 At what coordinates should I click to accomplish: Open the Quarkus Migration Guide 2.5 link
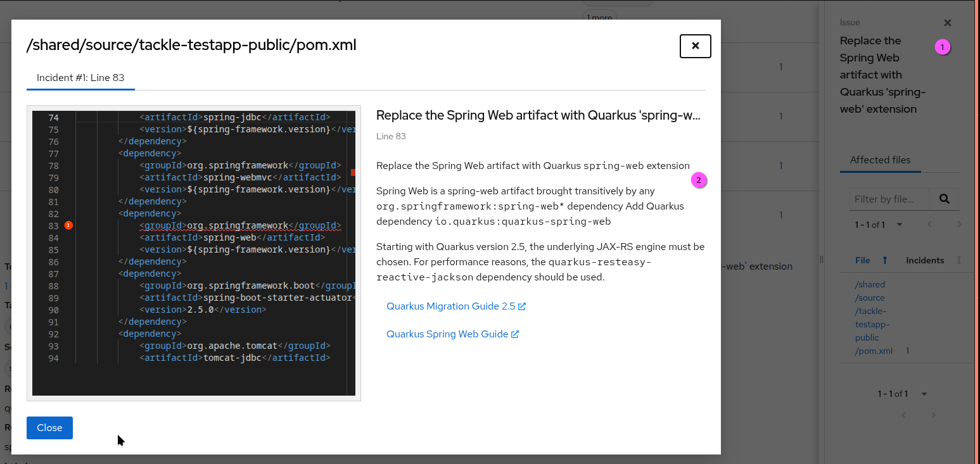click(x=456, y=306)
